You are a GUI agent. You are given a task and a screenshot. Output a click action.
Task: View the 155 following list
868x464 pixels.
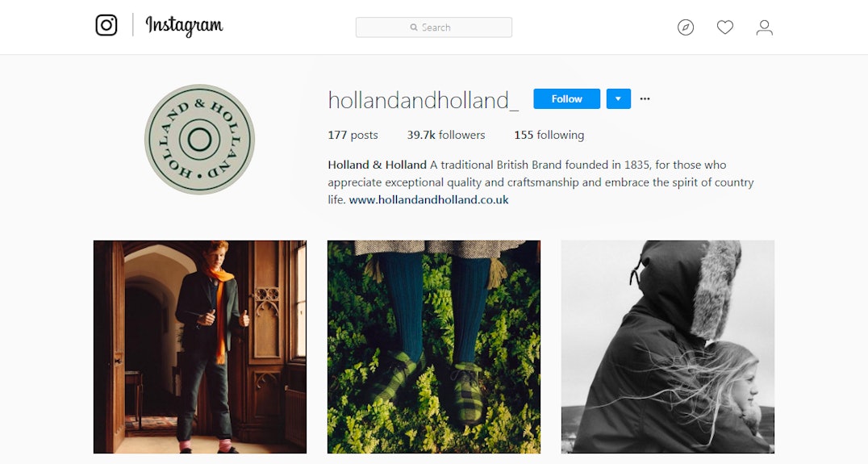[x=549, y=135]
